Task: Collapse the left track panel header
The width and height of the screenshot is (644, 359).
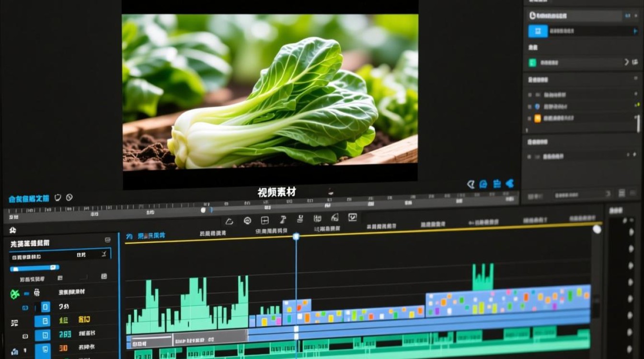Action: [x=107, y=240]
